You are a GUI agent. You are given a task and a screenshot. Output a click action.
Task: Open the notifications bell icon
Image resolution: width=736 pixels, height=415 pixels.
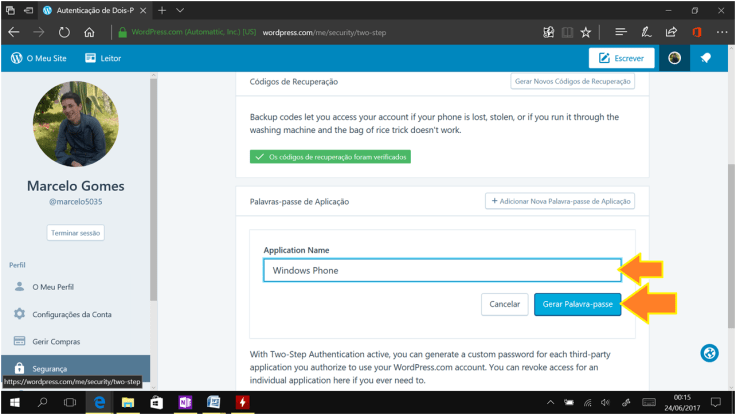pyautogui.click(x=705, y=58)
